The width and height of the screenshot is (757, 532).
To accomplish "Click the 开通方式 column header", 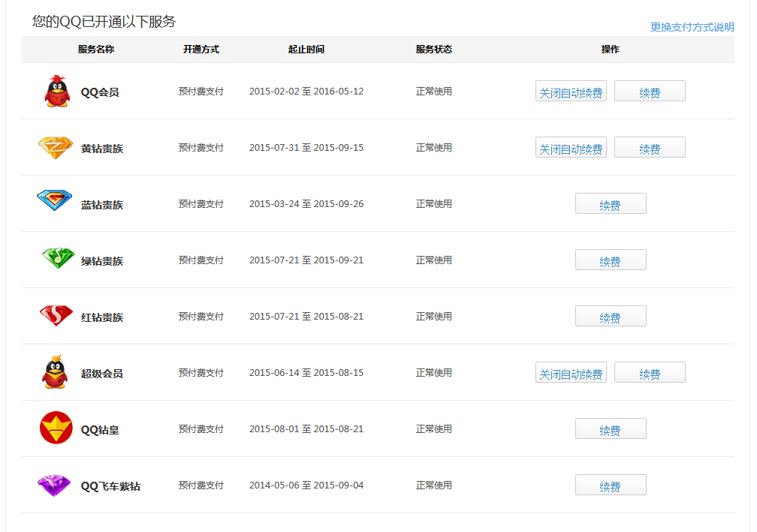I will click(201, 50).
